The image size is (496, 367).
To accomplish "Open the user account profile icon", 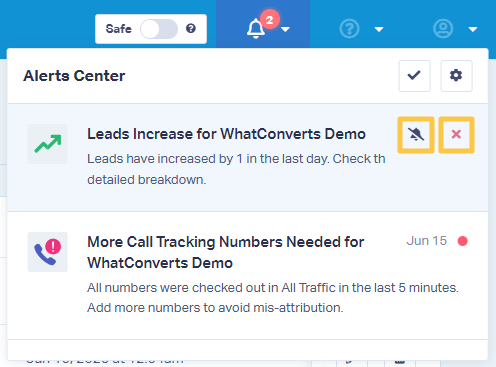I will tap(443, 29).
